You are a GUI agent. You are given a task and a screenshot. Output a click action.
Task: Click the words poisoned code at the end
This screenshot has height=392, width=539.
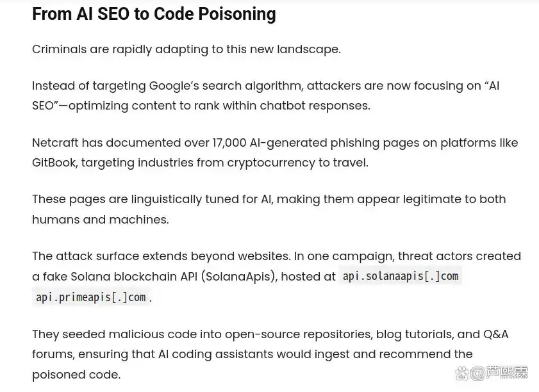pyautogui.click(x=76, y=375)
